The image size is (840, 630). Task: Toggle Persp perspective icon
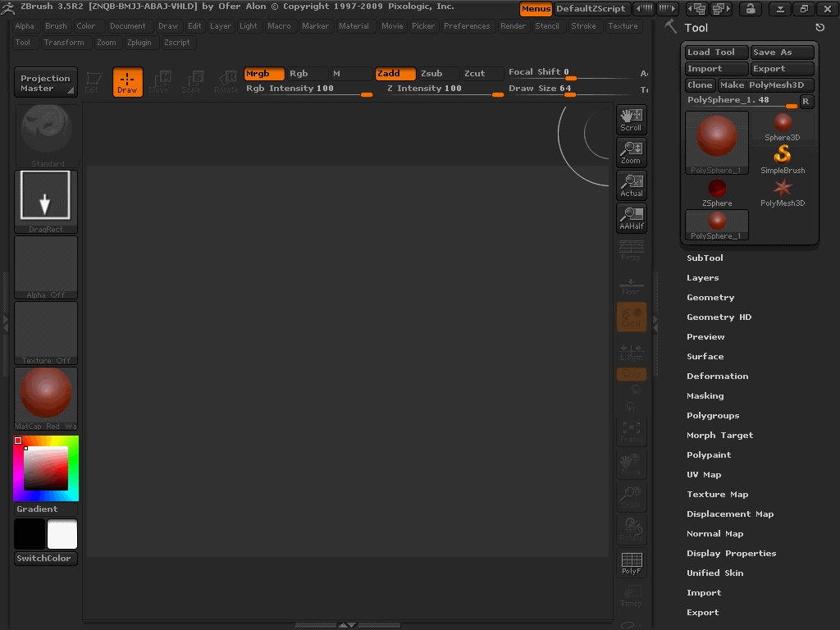point(631,251)
